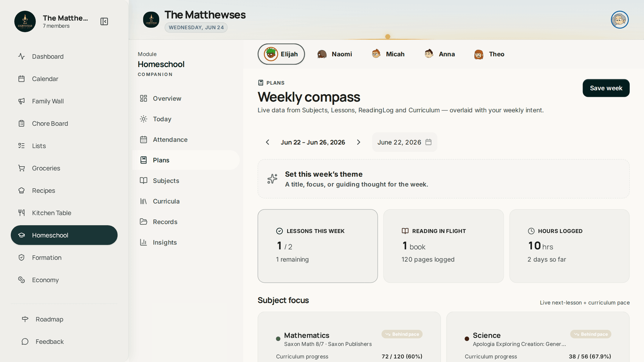Switch to Micah's student profile
The width and height of the screenshot is (644, 362).
(x=388, y=54)
